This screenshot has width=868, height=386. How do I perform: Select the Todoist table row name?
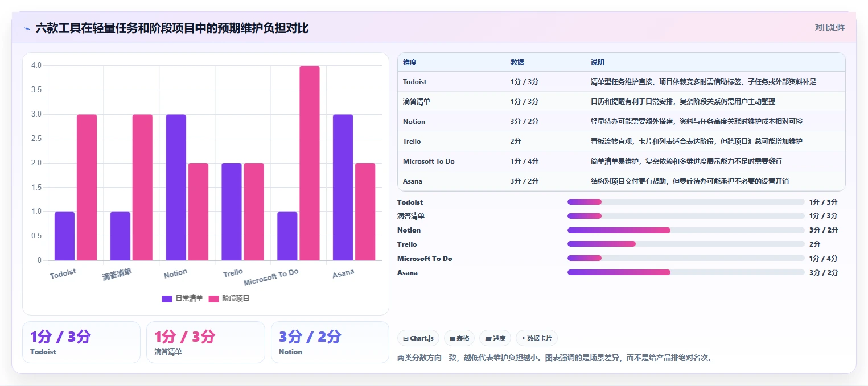[415, 82]
